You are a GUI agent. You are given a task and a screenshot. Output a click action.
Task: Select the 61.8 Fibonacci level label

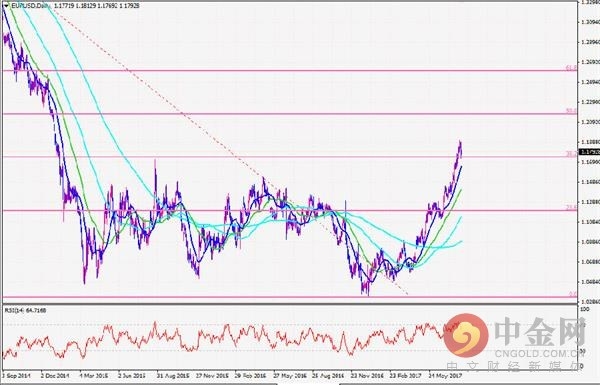click(x=571, y=68)
